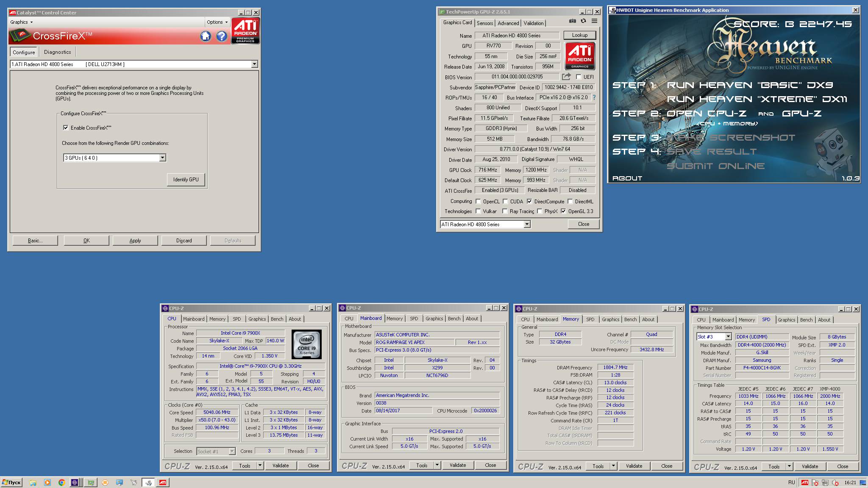Click bus interface question mark in GPU-Z
The image size is (868, 488).
(x=594, y=97)
